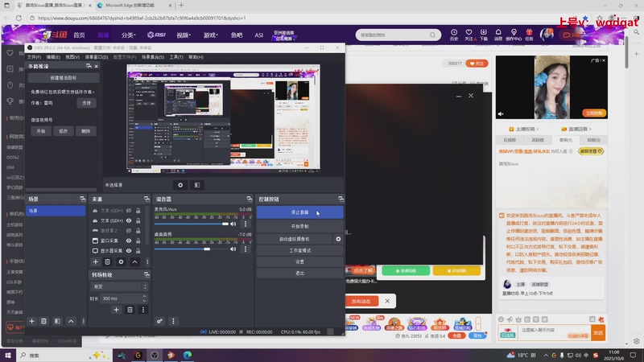This screenshot has height=362, width=644.
Task: Open Douyu 下载 download icon
Action: pyautogui.click(x=484, y=35)
